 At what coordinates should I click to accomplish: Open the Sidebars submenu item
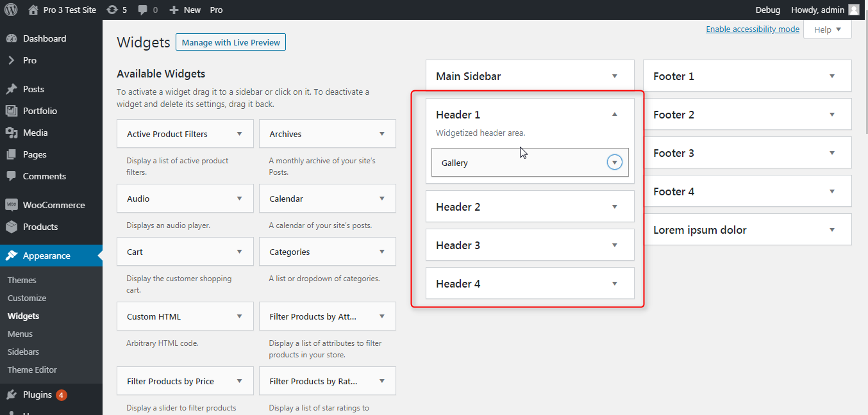23,352
